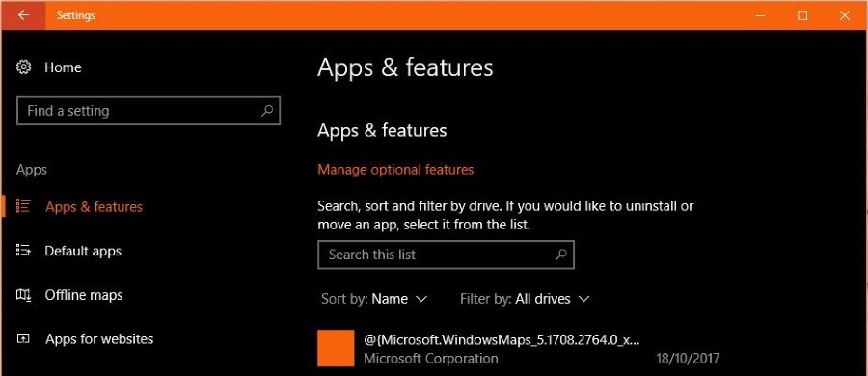Click the Offline maps map icon
Screen dimensions: 868x376
(x=24, y=295)
